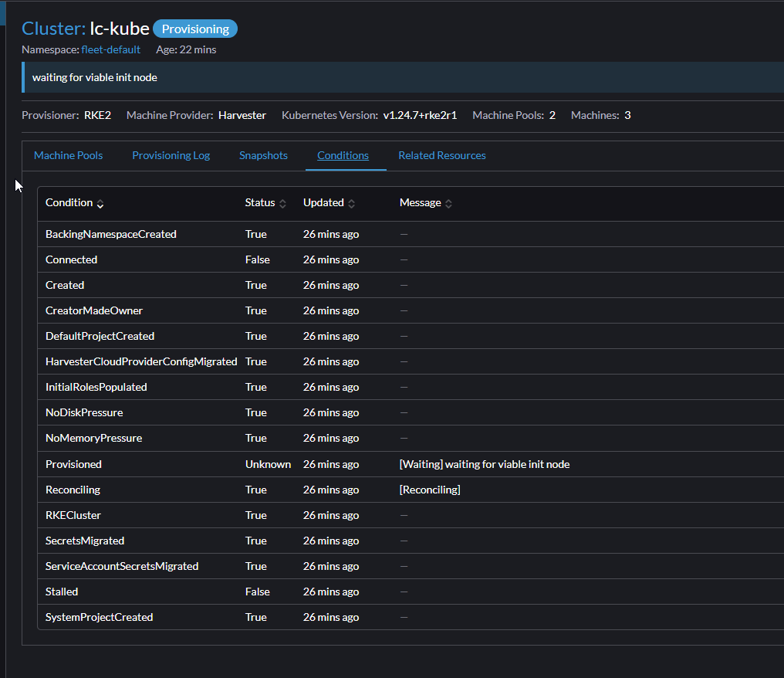
Task: Click the Message column sort chevrons
Action: tap(447, 202)
